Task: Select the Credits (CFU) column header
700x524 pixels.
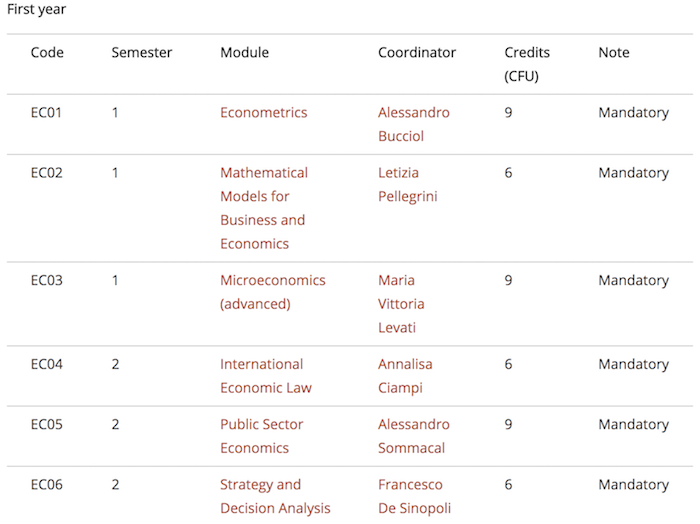Action: point(527,64)
